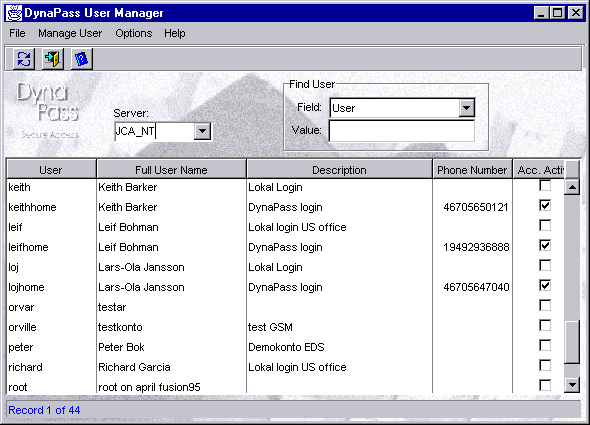The height and width of the screenshot is (425, 590).
Task: Click the Acc. Active column header
Action: (539, 170)
